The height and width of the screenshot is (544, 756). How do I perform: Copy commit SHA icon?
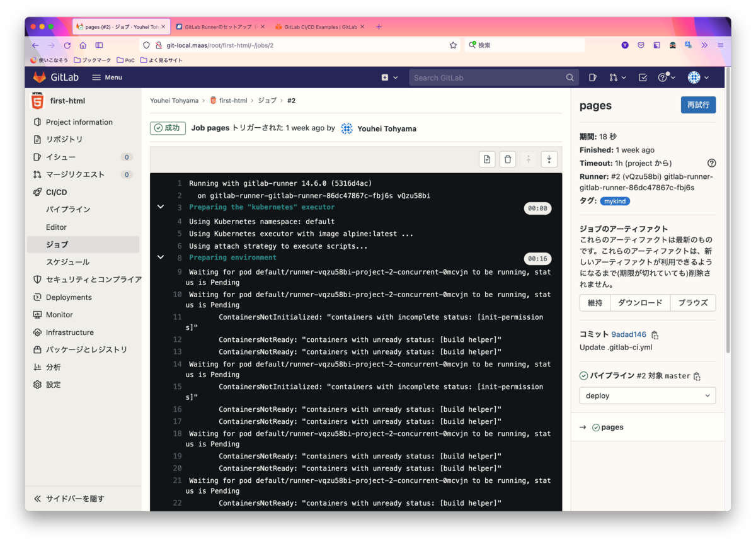coord(655,335)
